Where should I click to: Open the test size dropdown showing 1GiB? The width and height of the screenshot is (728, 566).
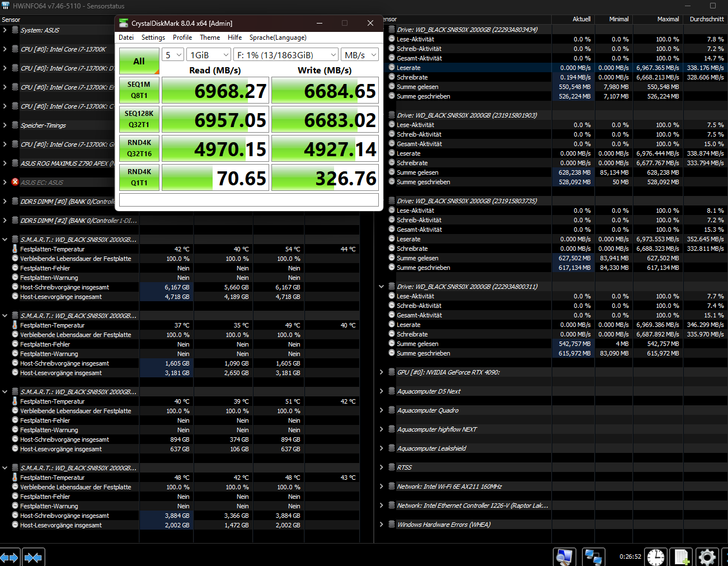[x=209, y=55]
